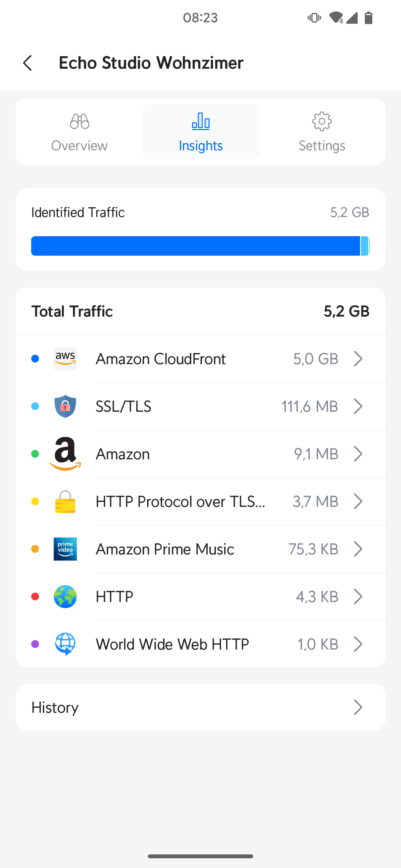401x868 pixels.
Task: Tap the purple dot beside World Wide Web HTTP
Action: coord(35,644)
